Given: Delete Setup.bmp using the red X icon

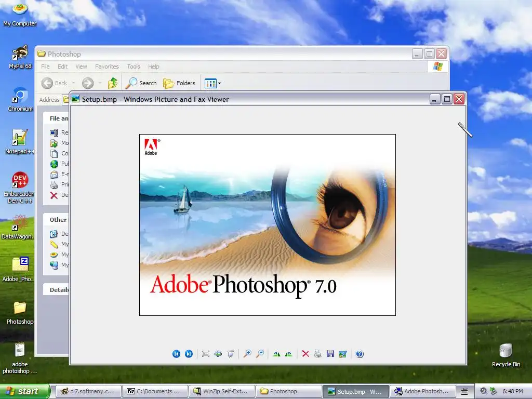Looking at the screenshot, I should (x=305, y=354).
